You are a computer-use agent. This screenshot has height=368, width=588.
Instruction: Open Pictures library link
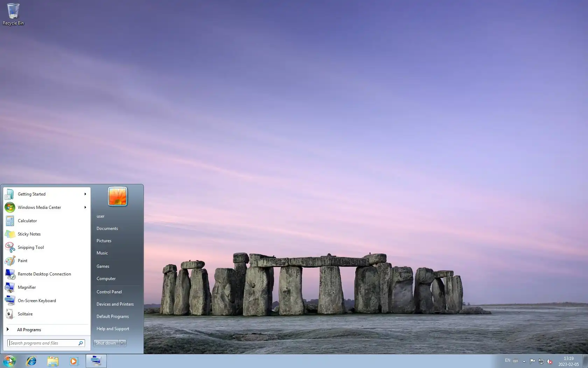[x=104, y=241]
